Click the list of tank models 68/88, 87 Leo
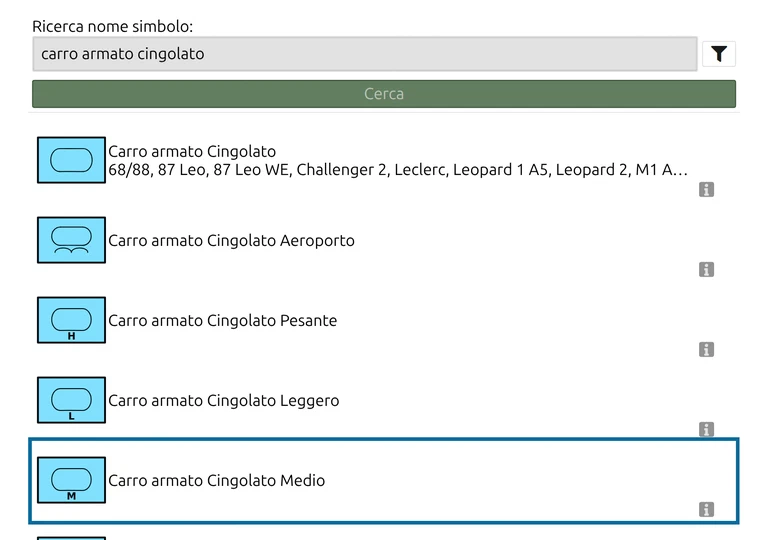This screenshot has height=540, width=770. click(398, 170)
